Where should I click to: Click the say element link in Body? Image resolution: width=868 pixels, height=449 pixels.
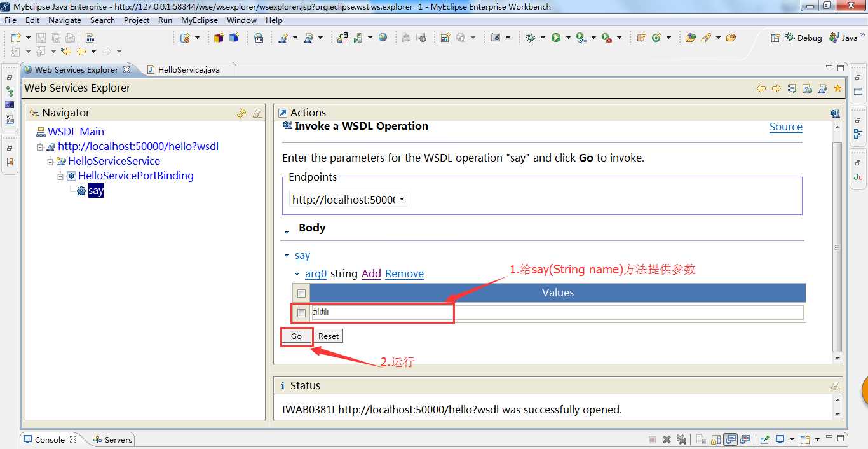(x=302, y=256)
